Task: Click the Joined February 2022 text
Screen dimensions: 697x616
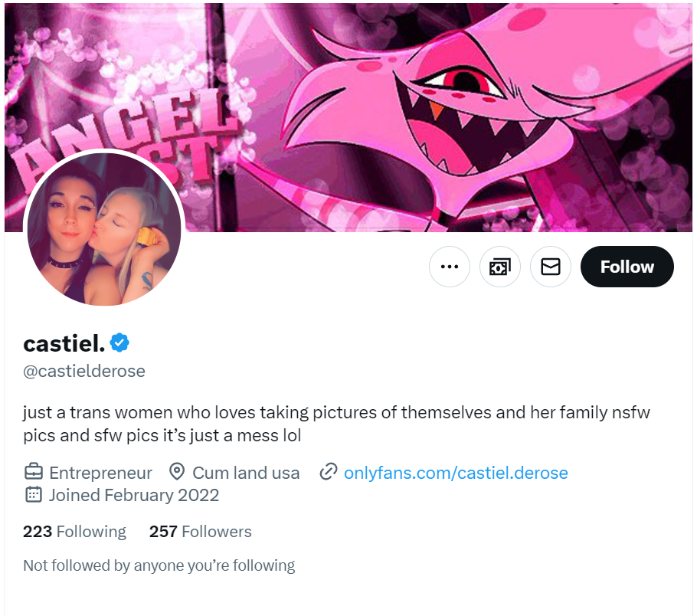Action: point(134,495)
